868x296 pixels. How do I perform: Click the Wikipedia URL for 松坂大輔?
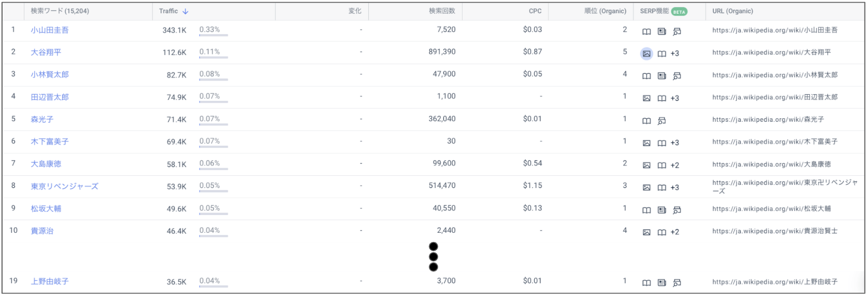tap(771, 209)
